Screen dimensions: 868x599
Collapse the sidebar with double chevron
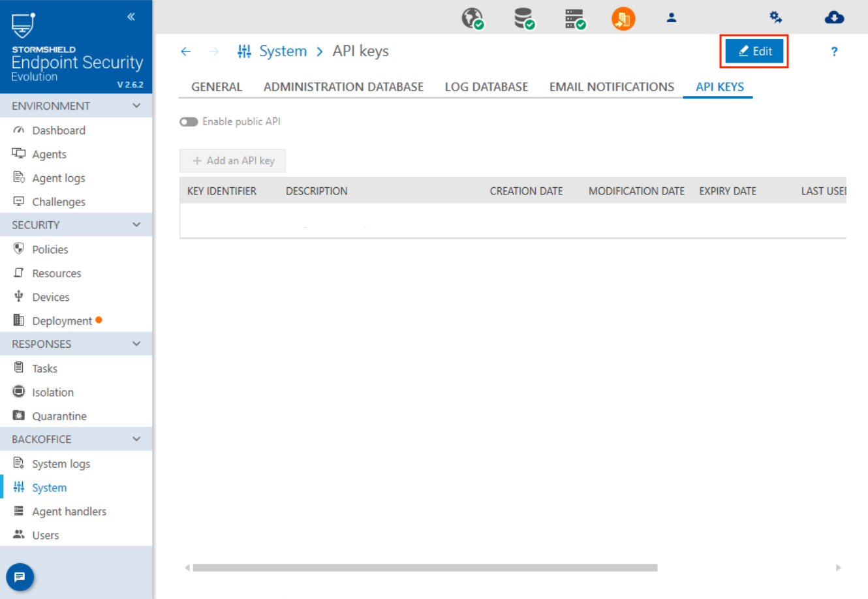[x=131, y=17]
